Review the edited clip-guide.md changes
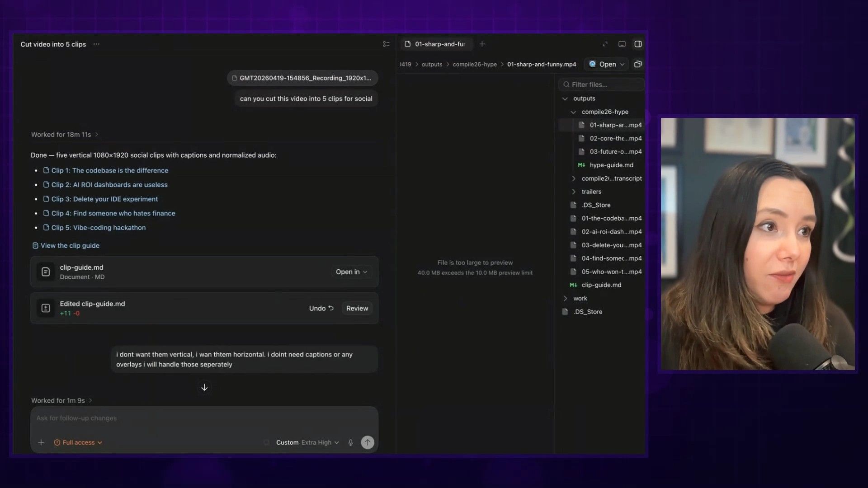 tap(357, 308)
